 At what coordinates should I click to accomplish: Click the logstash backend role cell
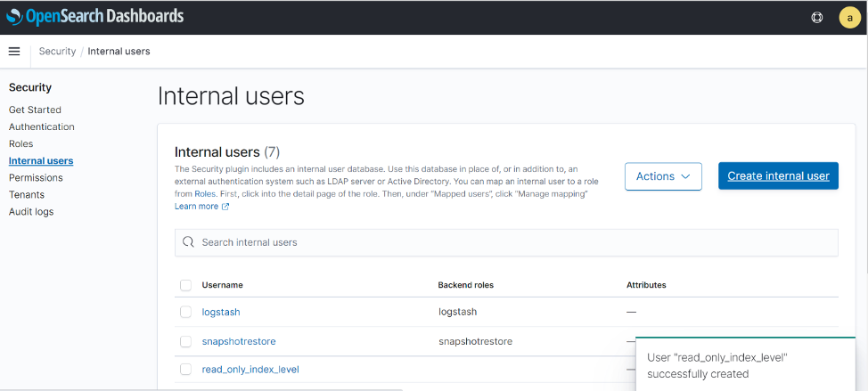click(458, 312)
